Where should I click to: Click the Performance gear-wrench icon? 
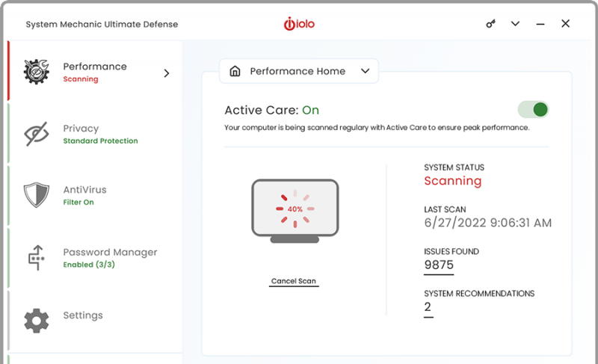coord(36,73)
